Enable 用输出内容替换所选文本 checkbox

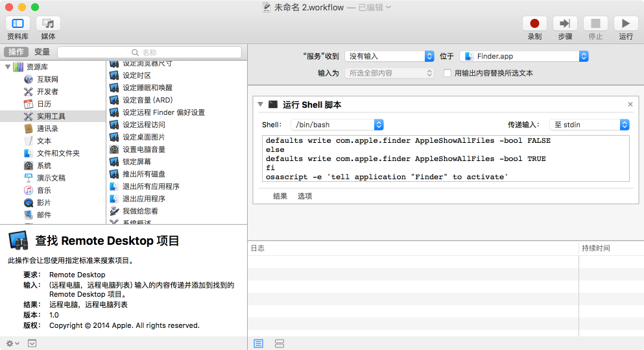[447, 73]
